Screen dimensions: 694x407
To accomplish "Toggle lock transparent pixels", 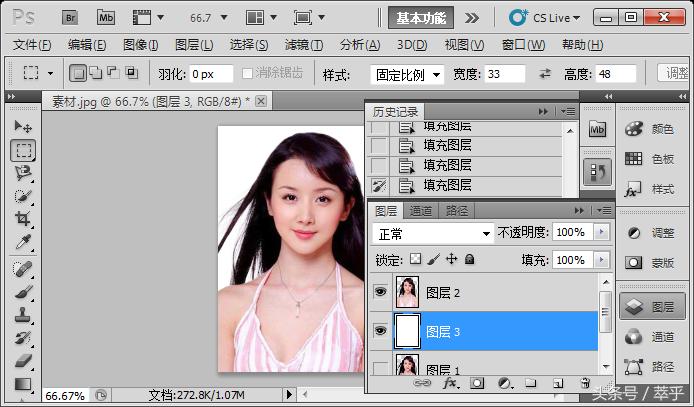I will [x=415, y=259].
